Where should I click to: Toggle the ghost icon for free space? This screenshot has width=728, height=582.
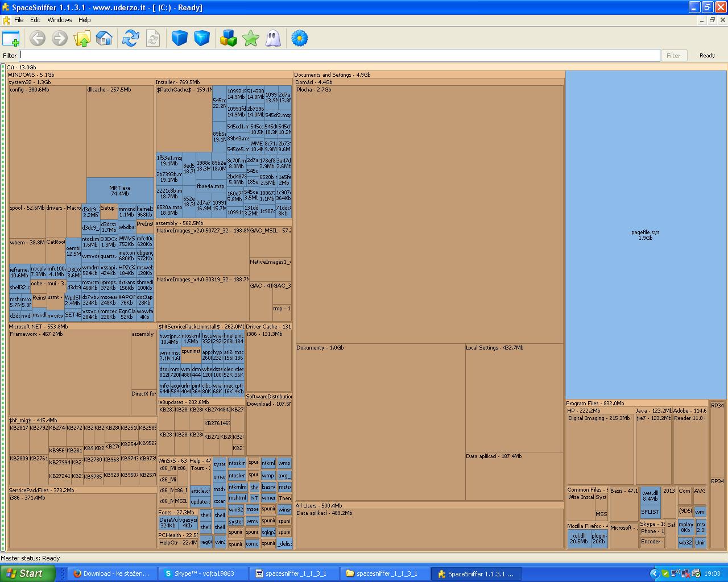coord(273,39)
